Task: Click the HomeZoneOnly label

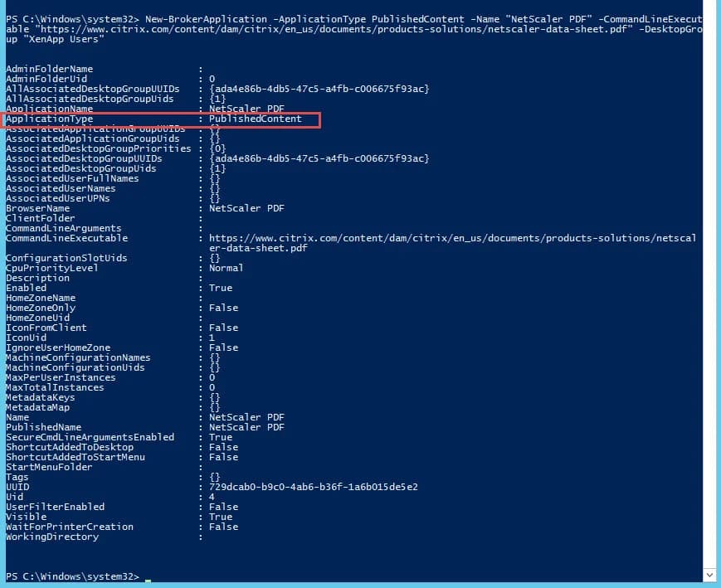Action: pyautogui.click(x=41, y=308)
